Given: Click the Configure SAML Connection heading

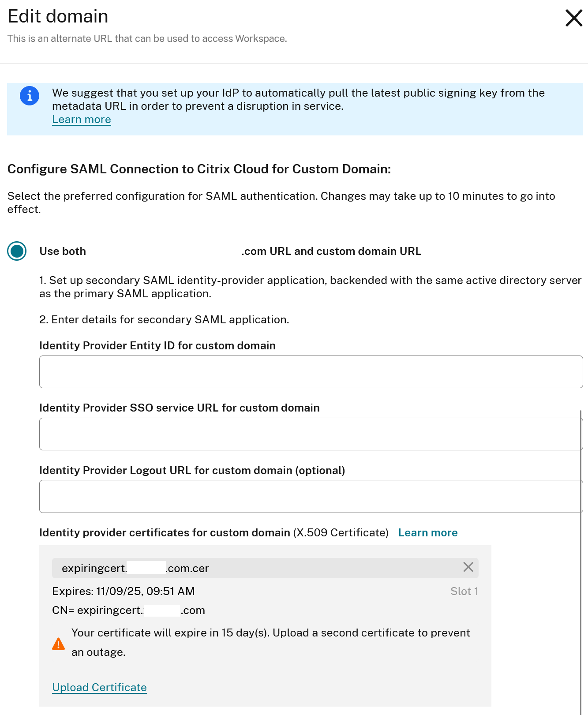Looking at the screenshot, I should coord(198,169).
